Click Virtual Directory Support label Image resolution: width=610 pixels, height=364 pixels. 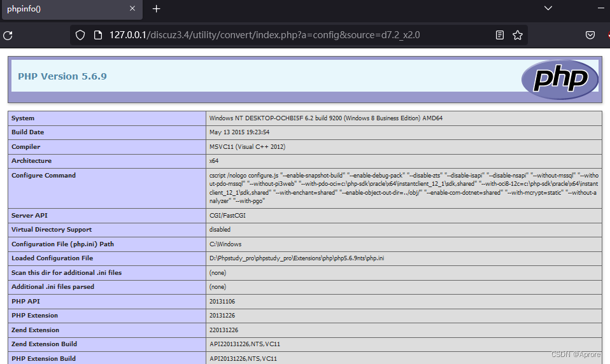point(52,230)
